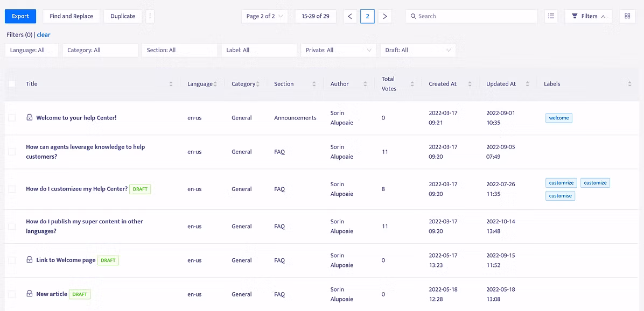Go to previous page arrow

(350, 17)
